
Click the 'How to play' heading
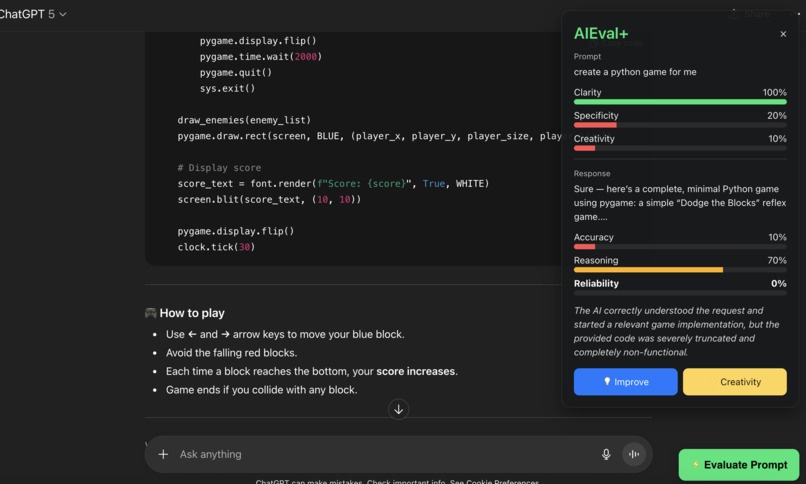coord(192,313)
